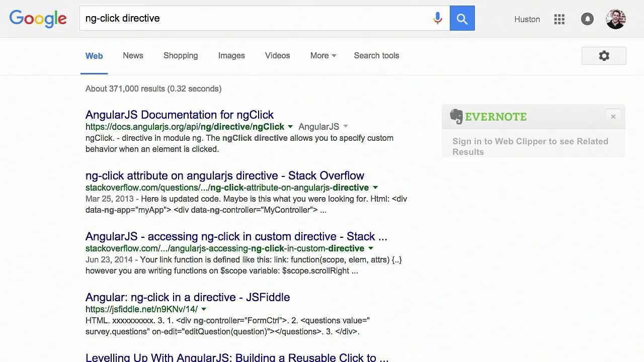
Task: Click the Huston account name
Action: point(527,19)
